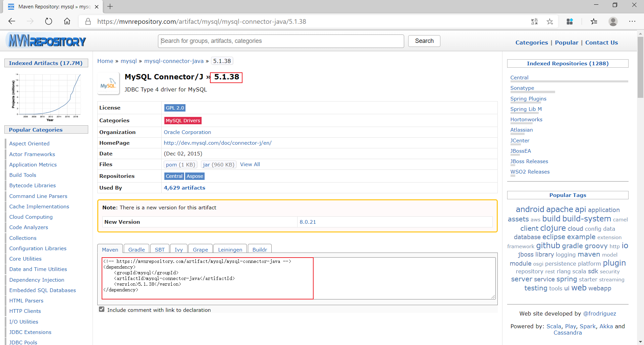This screenshot has height=345, width=644.
Task: Click the GPL 2.0 license badge
Action: 175,108
